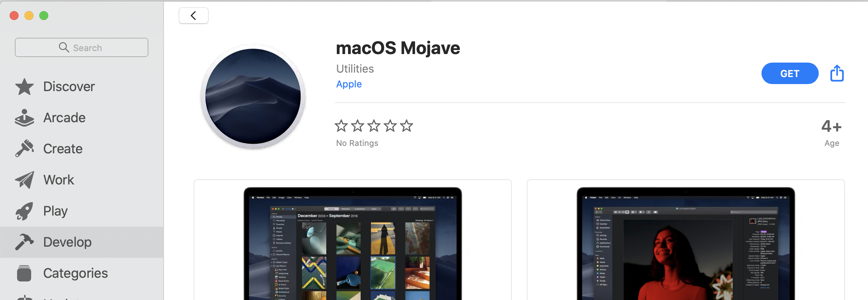Viewport: 868px width, 300px height.
Task: Click inside the Search field
Action: pyautogui.click(x=82, y=47)
